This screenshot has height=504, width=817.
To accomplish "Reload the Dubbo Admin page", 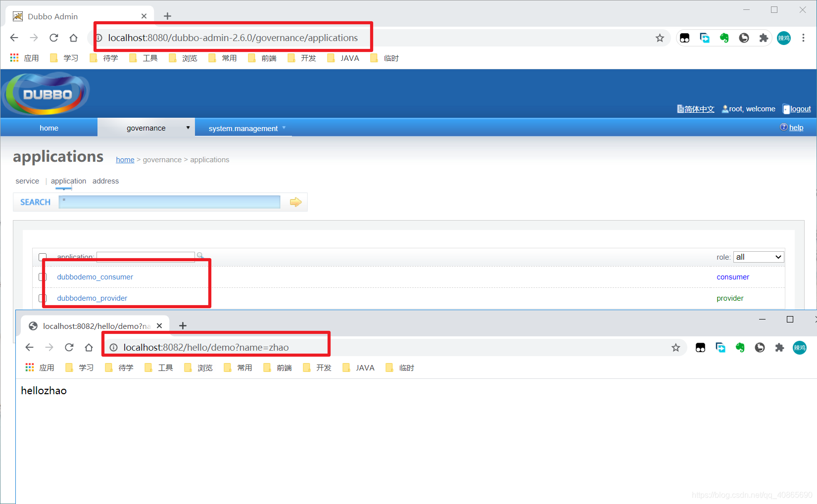I will point(53,38).
